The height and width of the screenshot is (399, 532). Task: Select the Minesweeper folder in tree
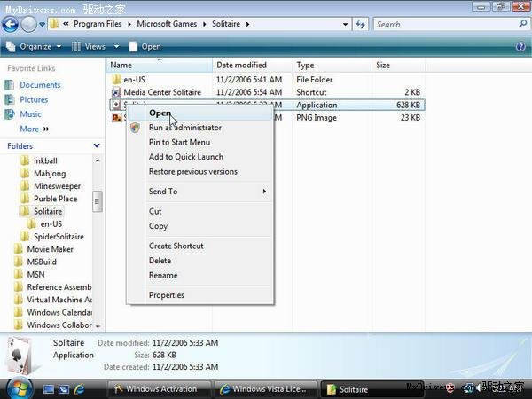pyautogui.click(x=51, y=186)
